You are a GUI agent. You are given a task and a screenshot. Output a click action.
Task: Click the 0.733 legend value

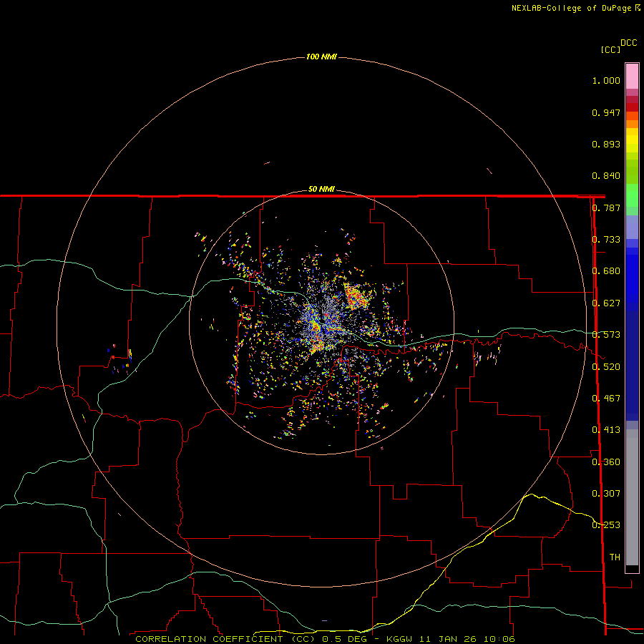tap(606, 240)
